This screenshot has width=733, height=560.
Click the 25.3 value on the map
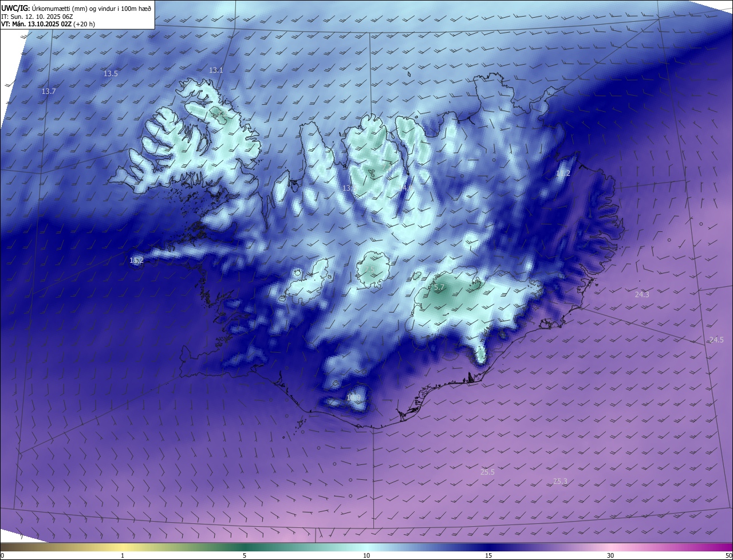(x=560, y=481)
